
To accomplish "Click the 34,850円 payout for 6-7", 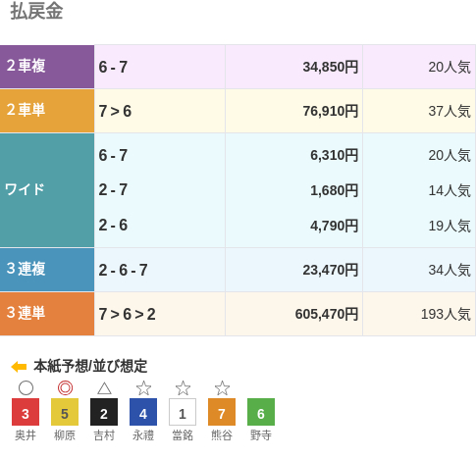I will point(331,67).
